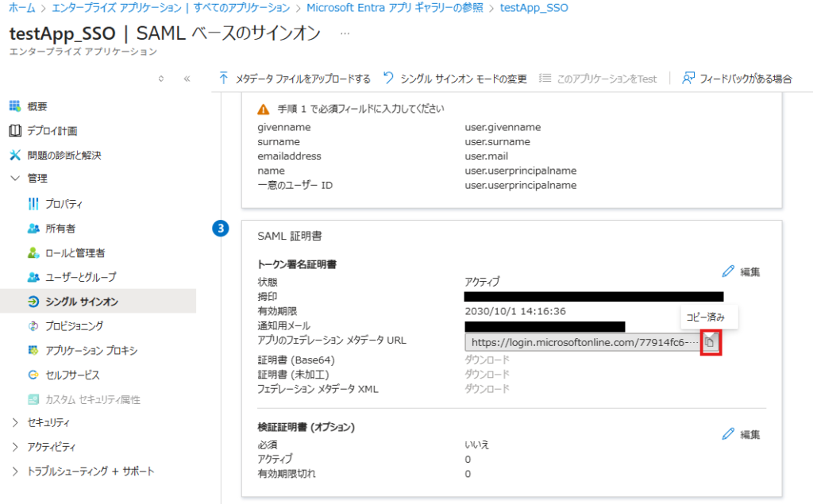Collapse the sidebar using double chevron icon

click(187, 79)
